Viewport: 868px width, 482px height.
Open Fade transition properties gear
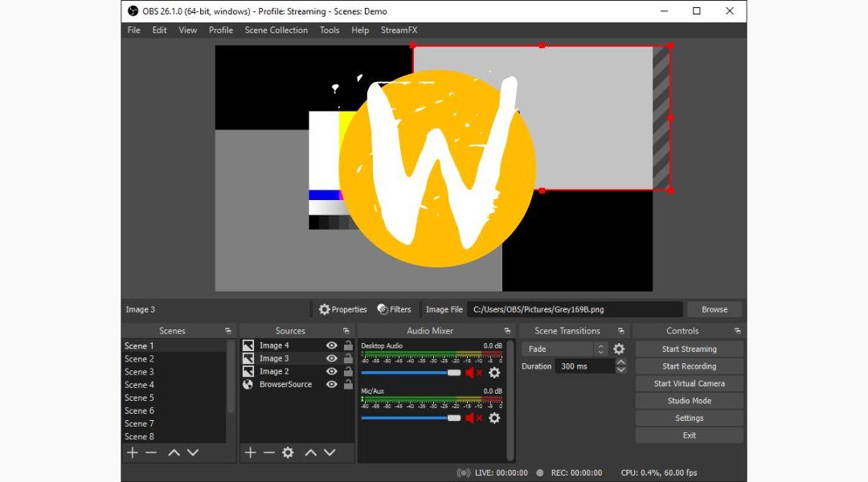tap(619, 349)
